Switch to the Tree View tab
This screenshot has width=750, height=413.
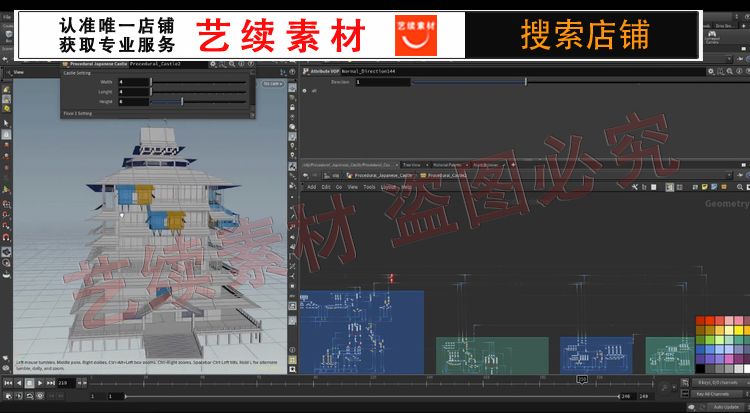coord(412,165)
